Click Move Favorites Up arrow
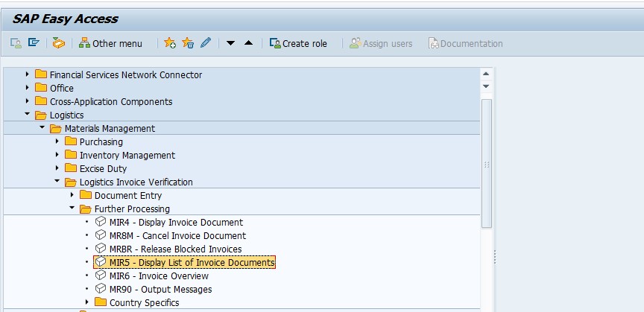The image size is (644, 312). tap(248, 42)
